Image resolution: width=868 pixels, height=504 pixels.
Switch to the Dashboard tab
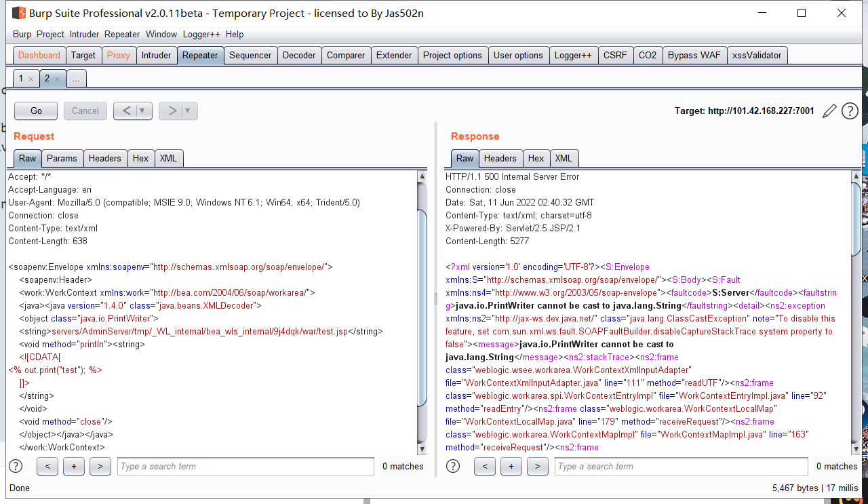[x=39, y=56]
